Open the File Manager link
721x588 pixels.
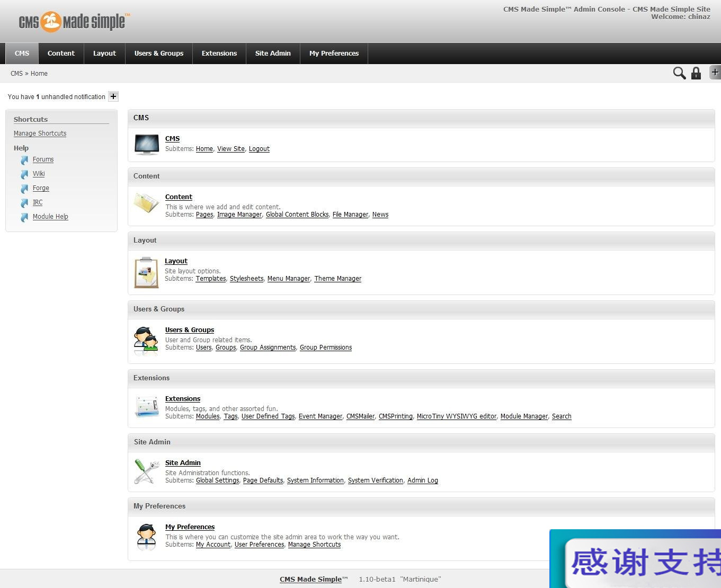[x=350, y=215]
